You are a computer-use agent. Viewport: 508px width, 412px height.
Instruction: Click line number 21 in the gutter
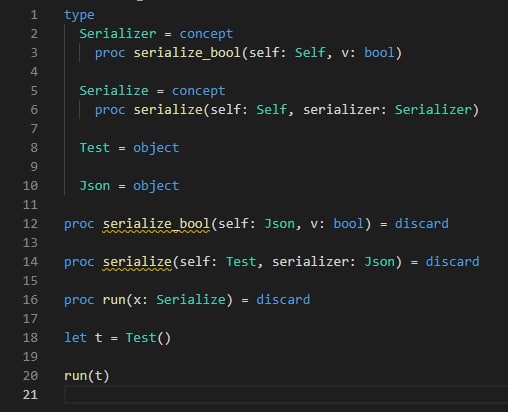(x=30, y=395)
